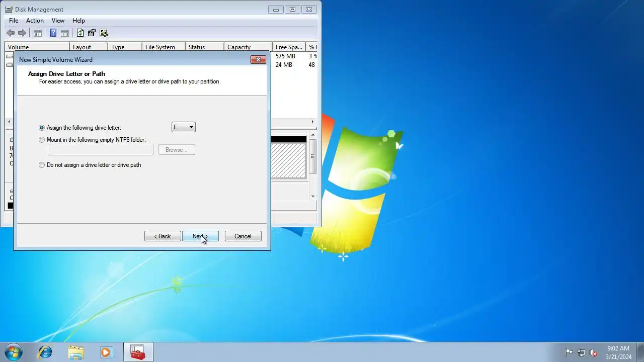644x362 pixels.
Task: Open the File menu
Action: (14, 21)
